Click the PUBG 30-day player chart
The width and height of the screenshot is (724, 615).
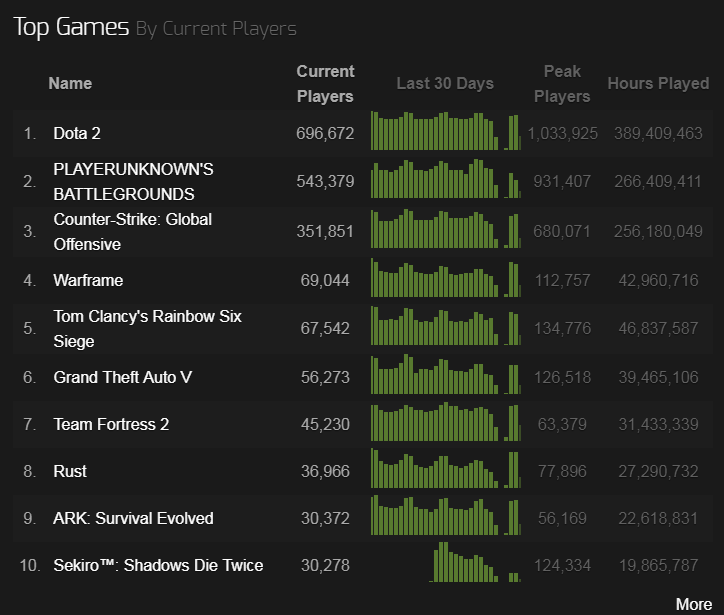click(446, 179)
